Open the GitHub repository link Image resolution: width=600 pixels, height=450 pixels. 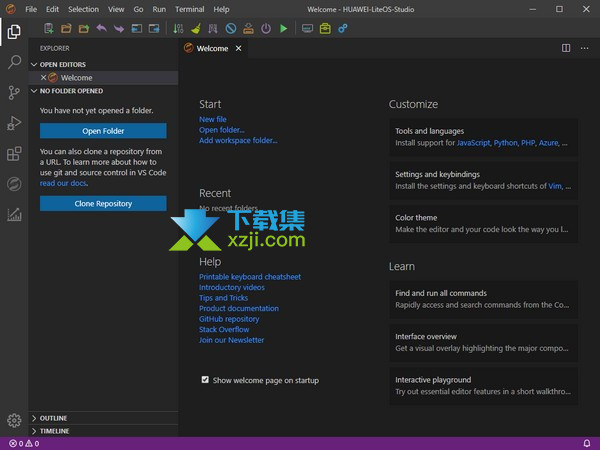tap(229, 319)
